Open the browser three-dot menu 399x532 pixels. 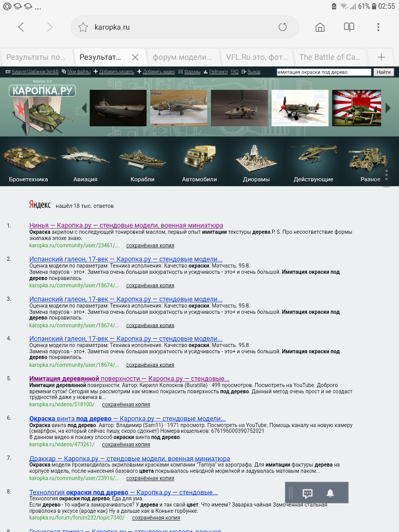378,27
